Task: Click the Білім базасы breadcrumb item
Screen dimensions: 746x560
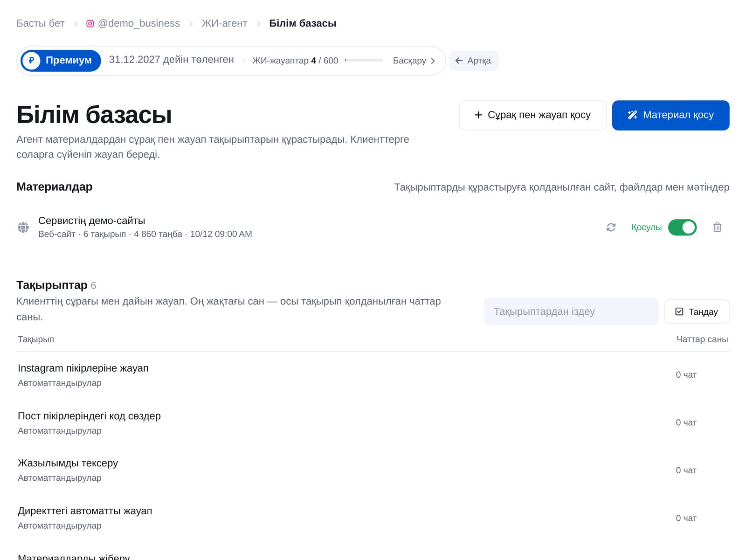Action: [303, 23]
